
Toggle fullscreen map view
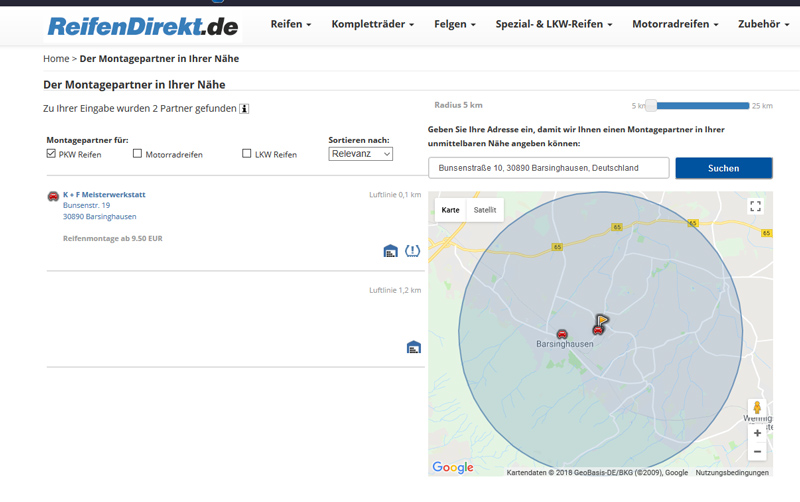(x=756, y=206)
